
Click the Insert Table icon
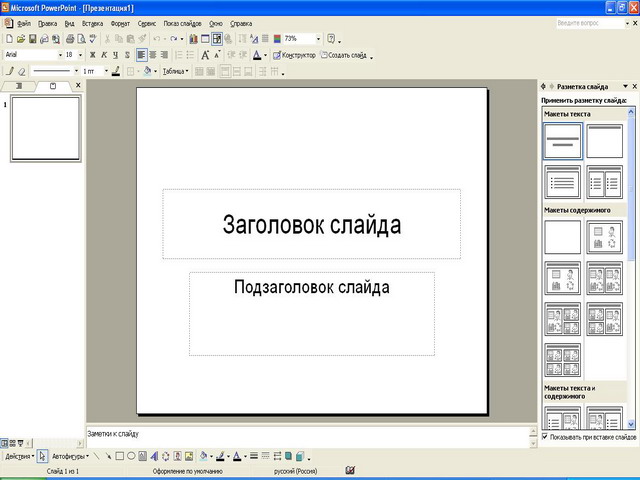pyautogui.click(x=205, y=39)
